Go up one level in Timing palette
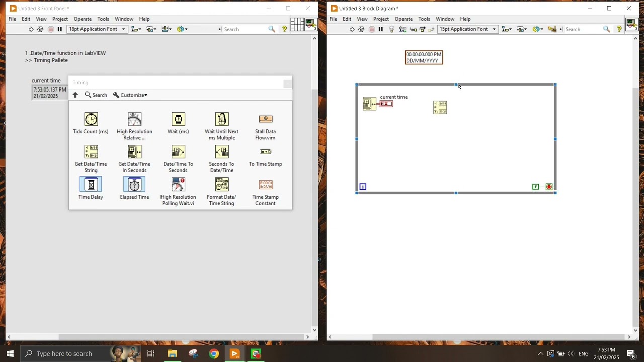The width and height of the screenshot is (644, 362). (x=75, y=95)
